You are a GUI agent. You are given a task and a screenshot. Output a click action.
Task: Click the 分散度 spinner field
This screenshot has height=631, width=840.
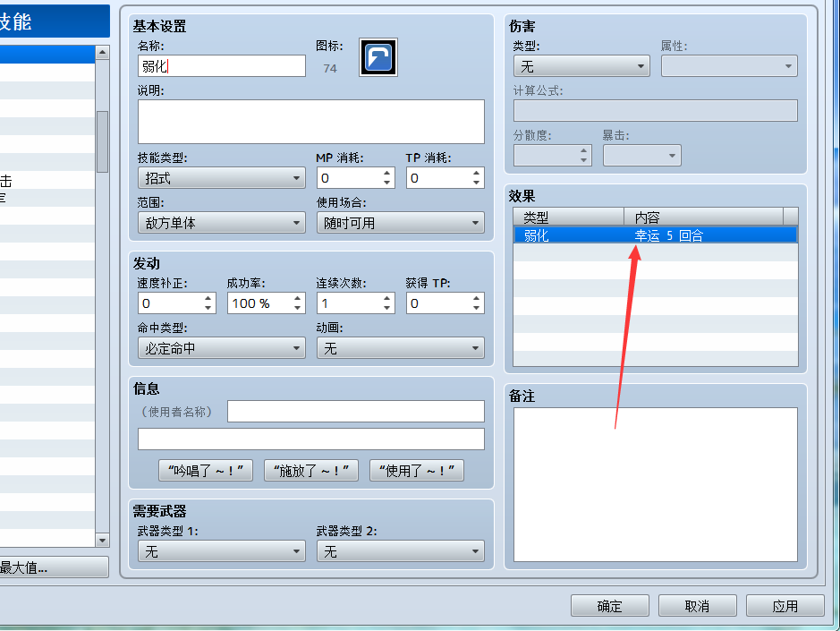click(x=552, y=156)
